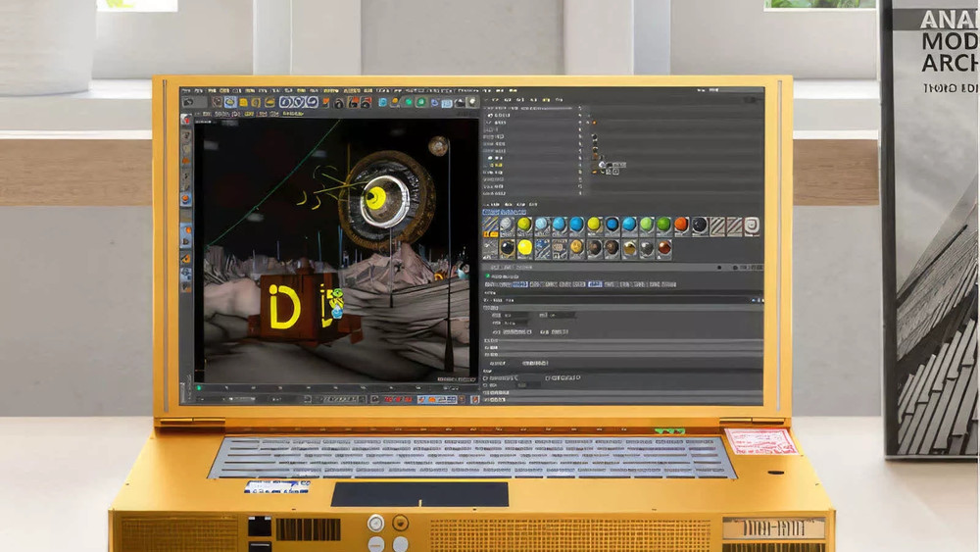Click the white sphere icon ending the top toolbar
Screen dimensions: 980x552
click(472, 101)
